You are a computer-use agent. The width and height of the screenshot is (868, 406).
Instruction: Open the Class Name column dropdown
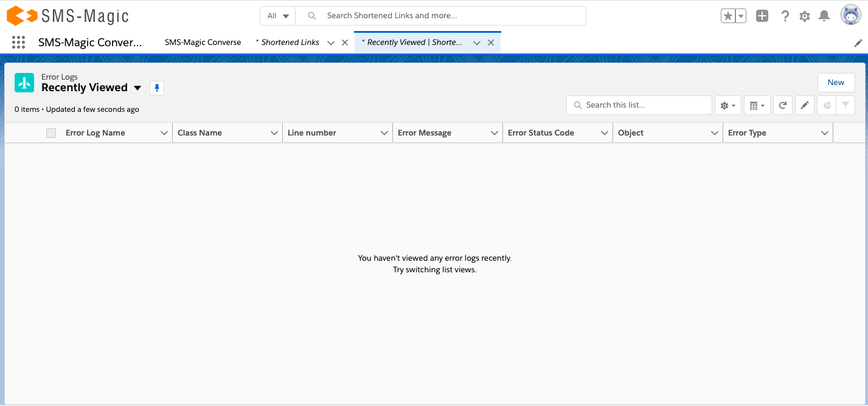coord(273,132)
